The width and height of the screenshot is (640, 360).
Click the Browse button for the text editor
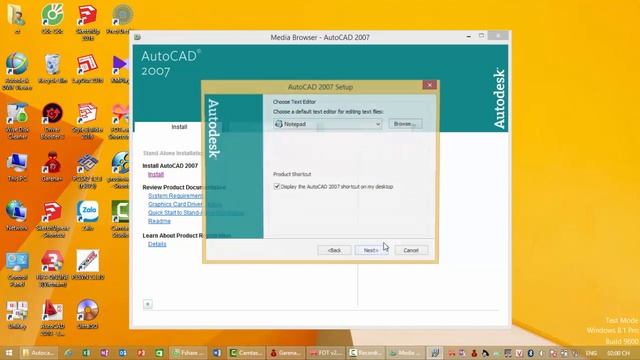pos(405,124)
